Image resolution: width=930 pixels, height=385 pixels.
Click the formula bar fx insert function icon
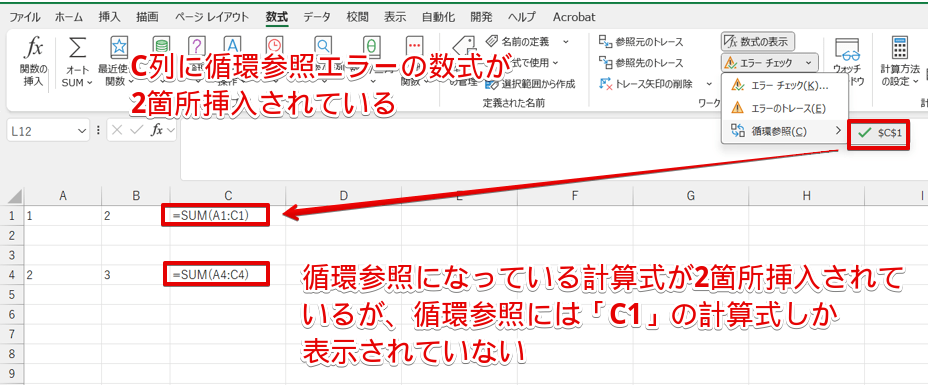click(x=157, y=131)
